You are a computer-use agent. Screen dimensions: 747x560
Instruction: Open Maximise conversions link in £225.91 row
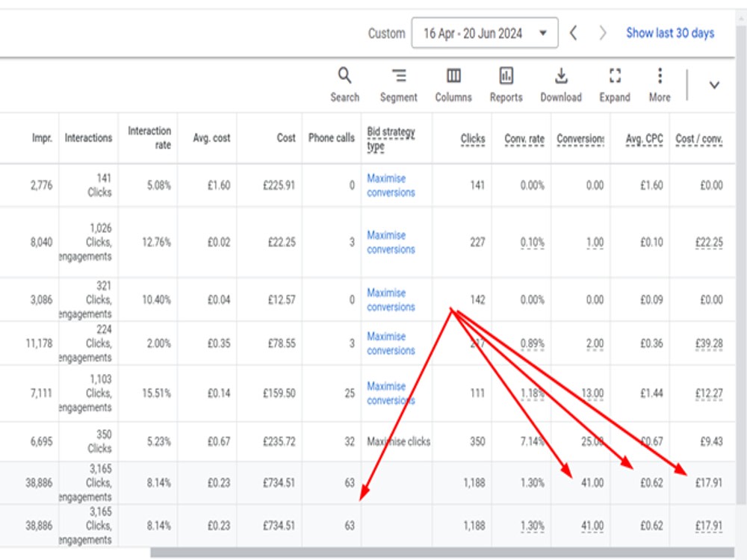[x=391, y=185]
